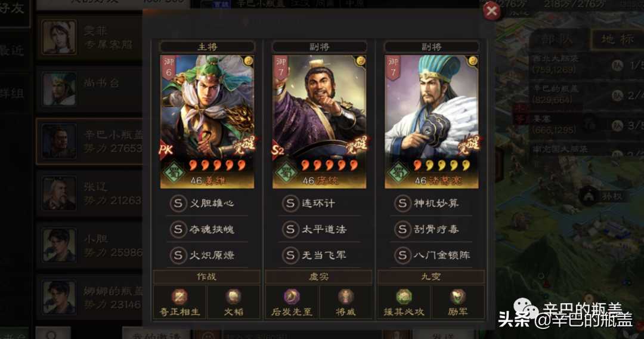Tap the 励军 tactic icon

[457, 297]
